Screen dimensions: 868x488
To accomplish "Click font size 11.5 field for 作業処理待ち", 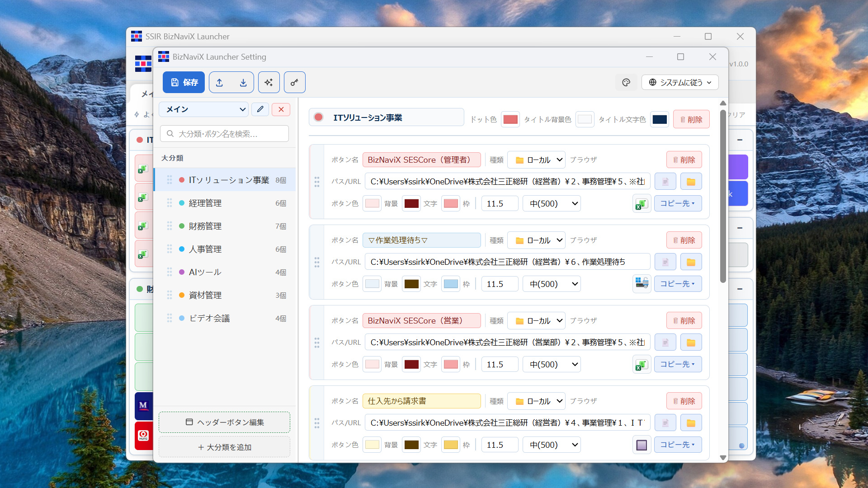I will 500,284.
